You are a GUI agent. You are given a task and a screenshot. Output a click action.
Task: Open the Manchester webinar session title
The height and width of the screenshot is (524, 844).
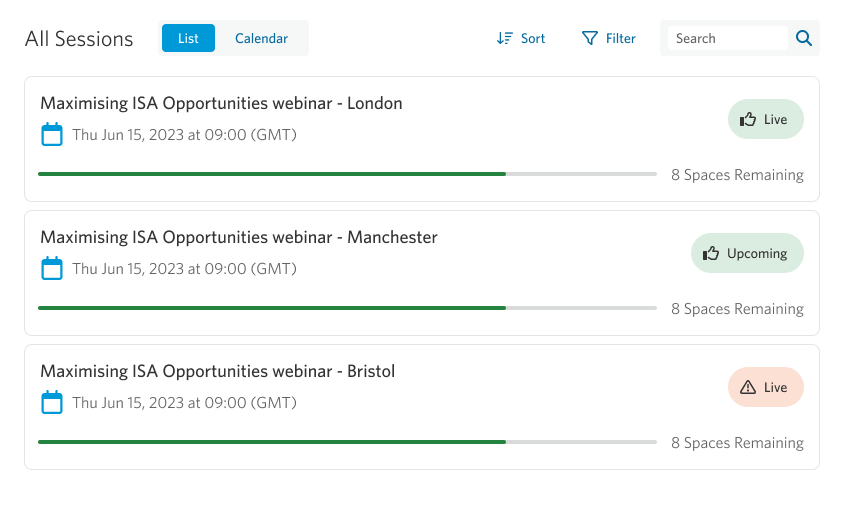[x=239, y=238]
